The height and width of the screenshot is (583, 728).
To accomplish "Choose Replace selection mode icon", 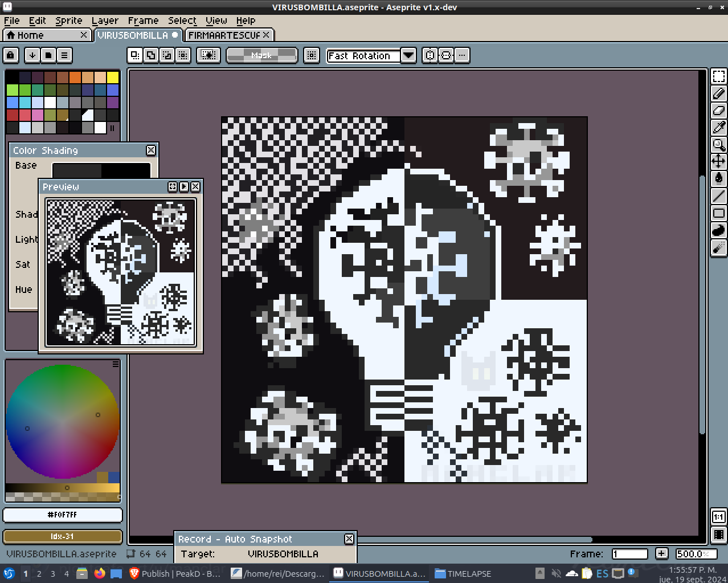I will (134, 55).
